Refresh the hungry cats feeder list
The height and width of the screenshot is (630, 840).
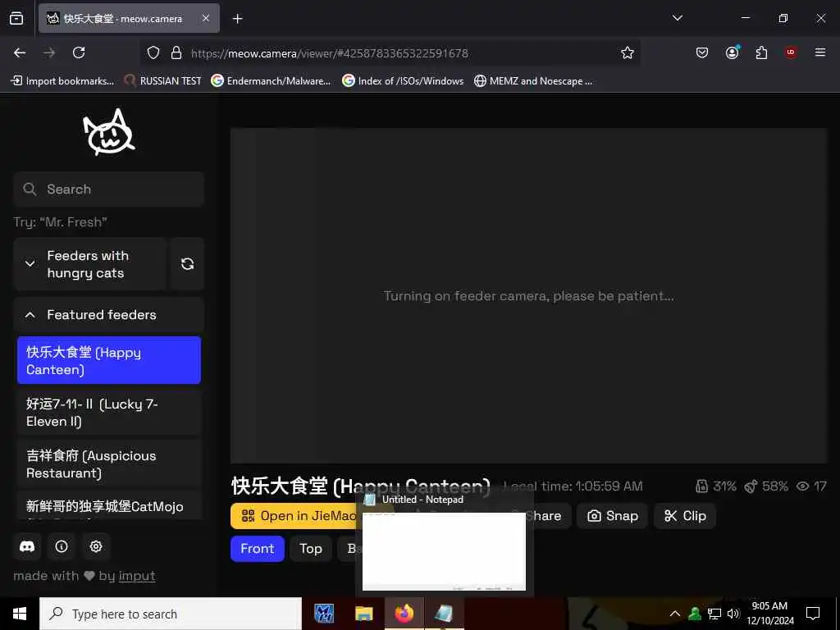point(187,263)
